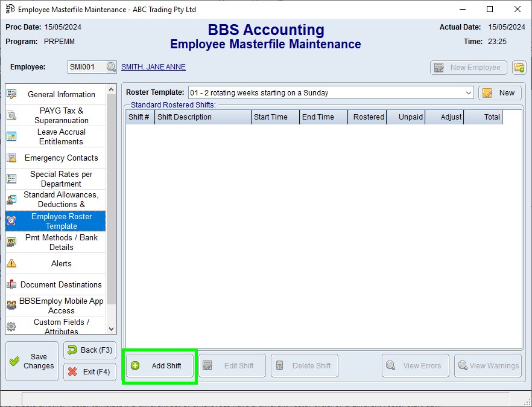Sort by the Shift Description column header

pos(202,117)
